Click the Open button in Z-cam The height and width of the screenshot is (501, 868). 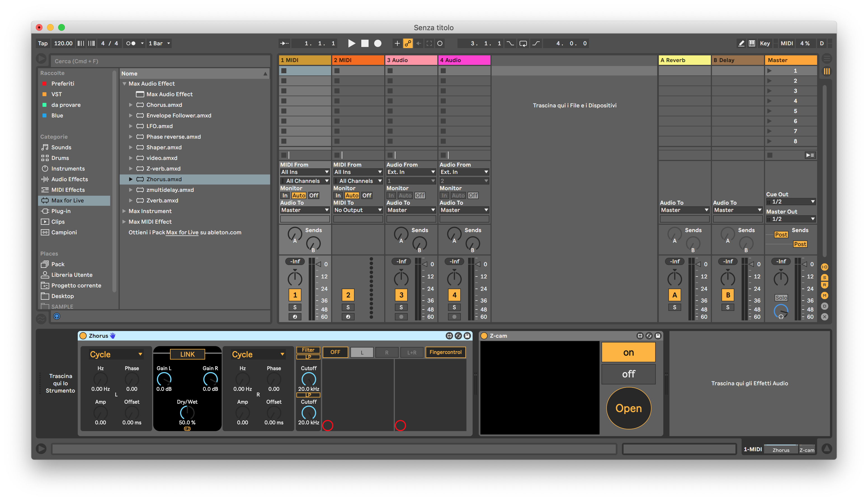coord(628,408)
